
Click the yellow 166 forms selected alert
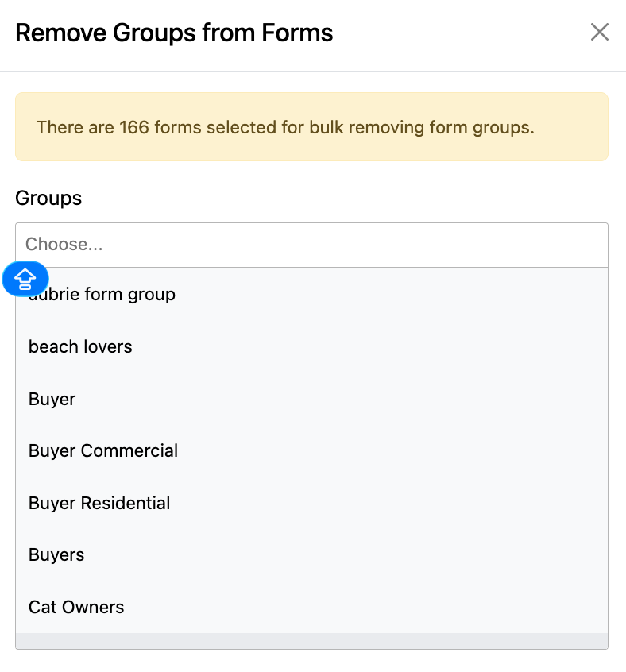pyautogui.click(x=312, y=127)
